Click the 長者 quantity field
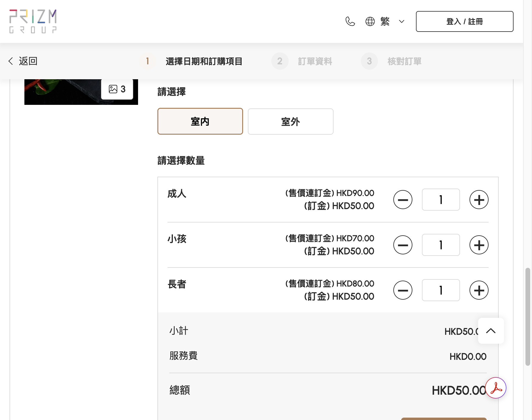532x420 pixels. click(441, 290)
